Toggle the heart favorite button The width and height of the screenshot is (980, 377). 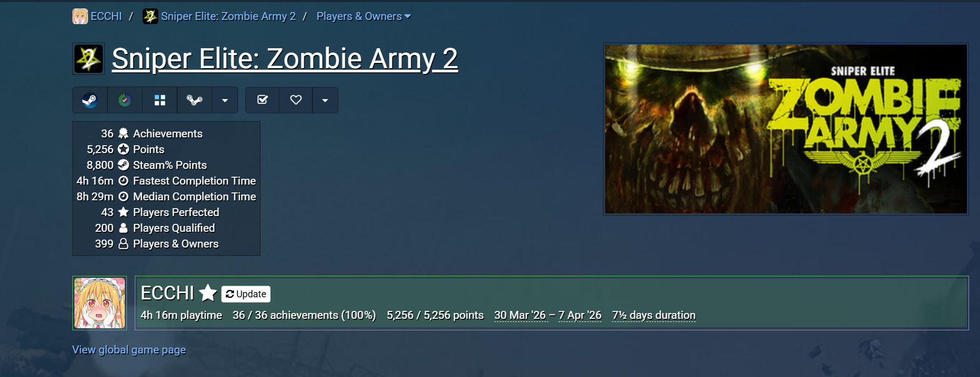coord(296,100)
